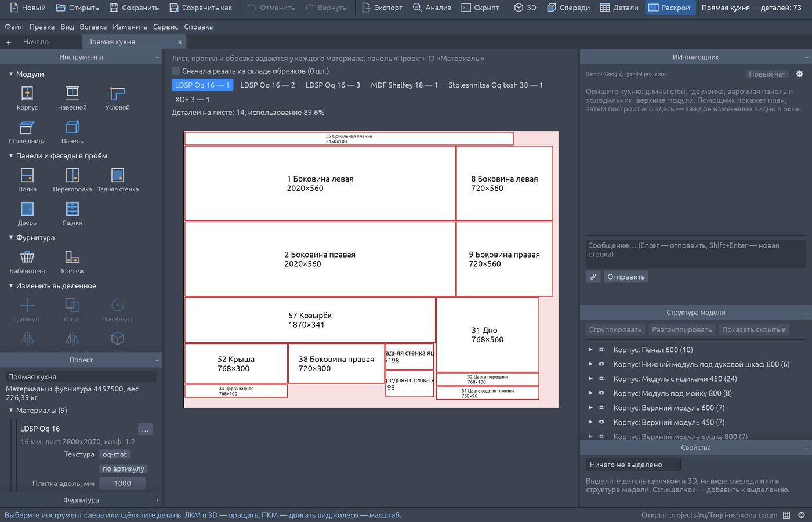Hide Корпус: Нижний модуль под духовой шкаф
The width and height of the screenshot is (812, 522).
point(601,364)
